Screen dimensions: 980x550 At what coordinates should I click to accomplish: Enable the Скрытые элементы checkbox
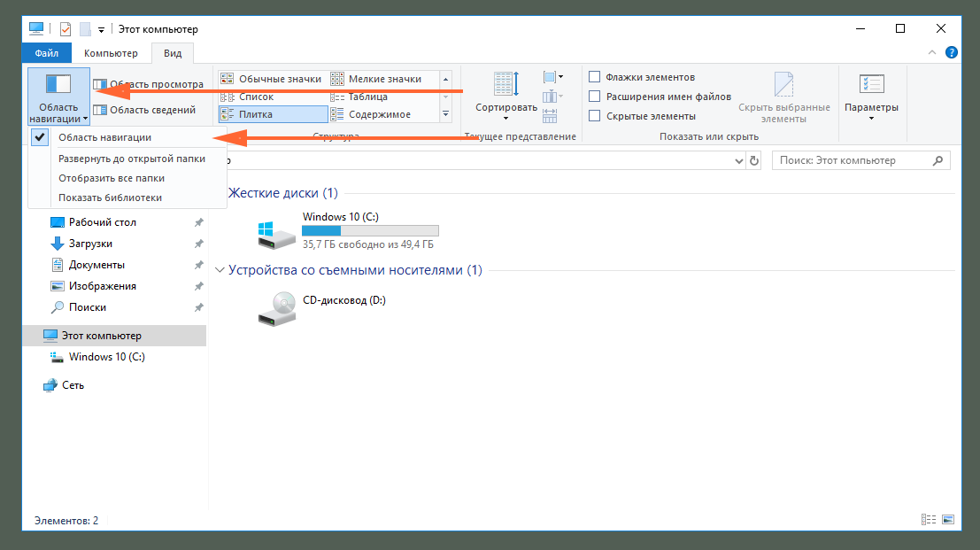coord(594,116)
